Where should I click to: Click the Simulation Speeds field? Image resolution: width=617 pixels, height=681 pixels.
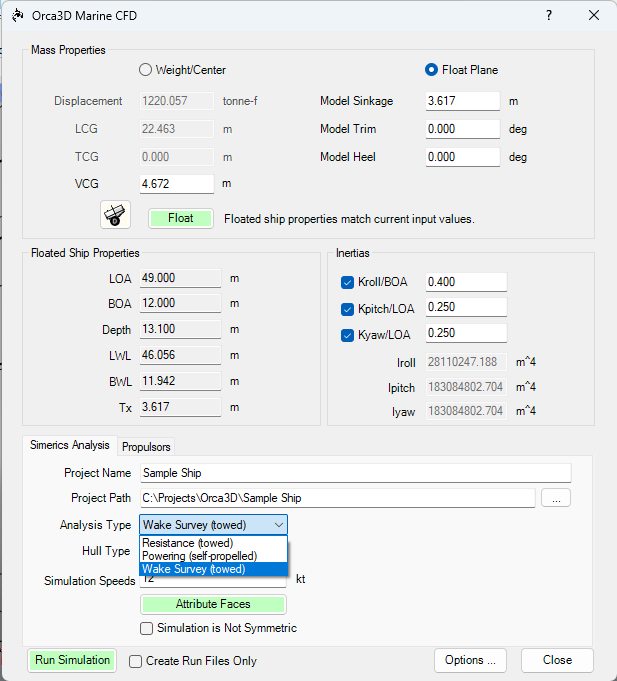(x=213, y=581)
